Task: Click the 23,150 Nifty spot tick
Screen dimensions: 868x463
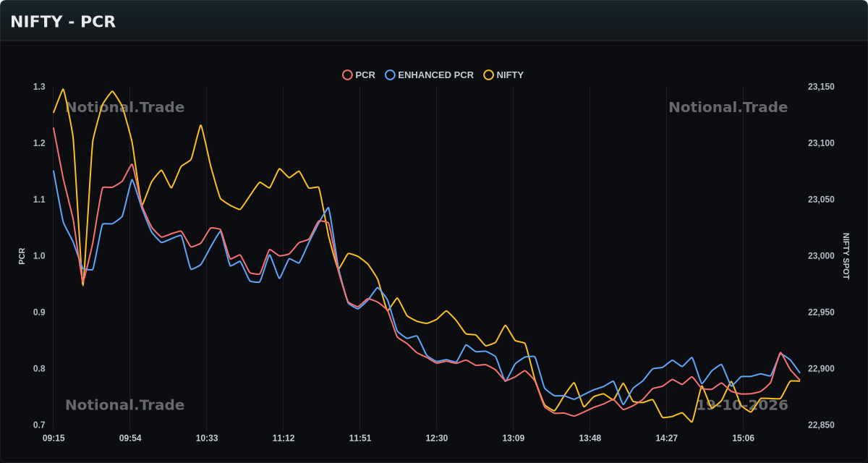Action: click(x=821, y=87)
